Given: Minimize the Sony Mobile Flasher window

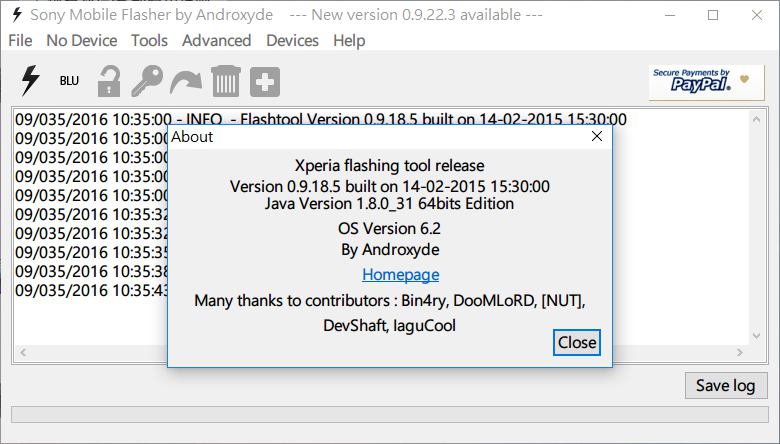Looking at the screenshot, I should (670, 15).
